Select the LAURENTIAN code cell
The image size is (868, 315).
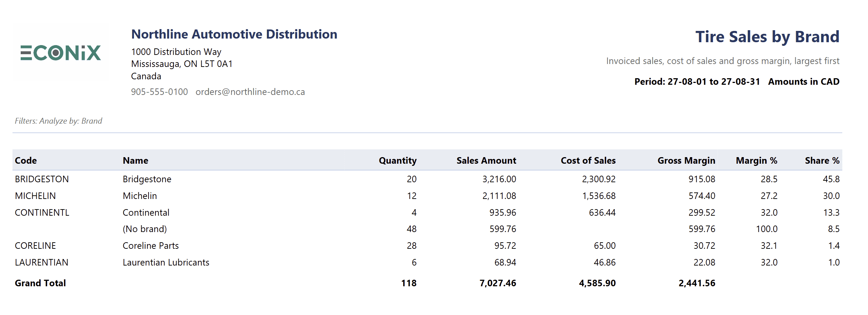pos(41,262)
